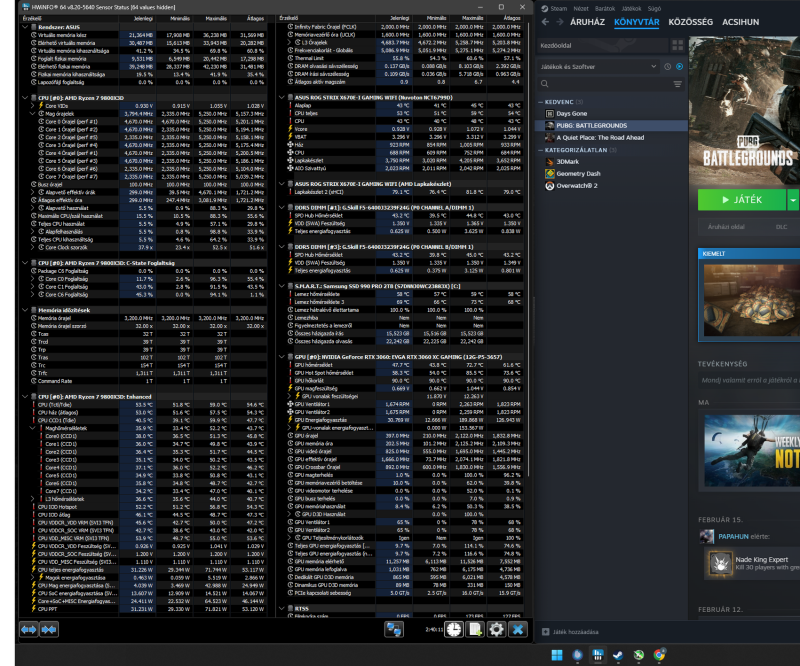The image size is (800, 666).
Task: Click A Quiet Place game icon
Action: (549, 137)
